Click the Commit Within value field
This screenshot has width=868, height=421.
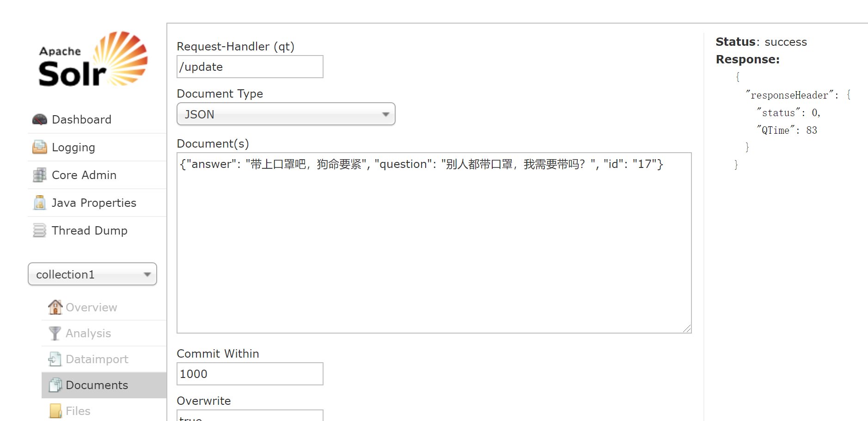249,373
